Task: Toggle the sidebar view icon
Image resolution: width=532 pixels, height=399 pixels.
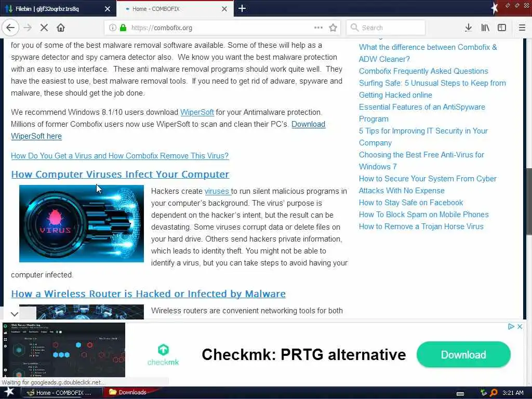Action: [x=502, y=28]
